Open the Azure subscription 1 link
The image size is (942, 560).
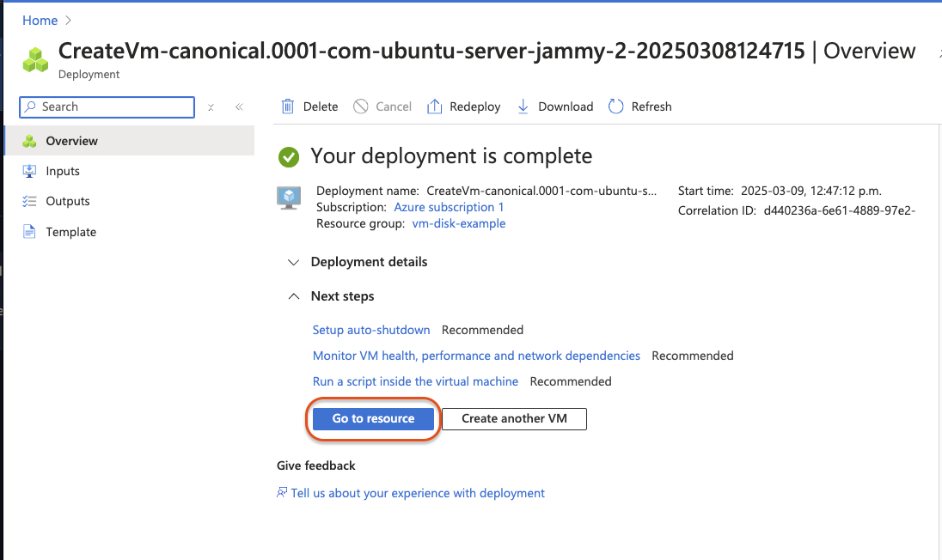[449, 207]
